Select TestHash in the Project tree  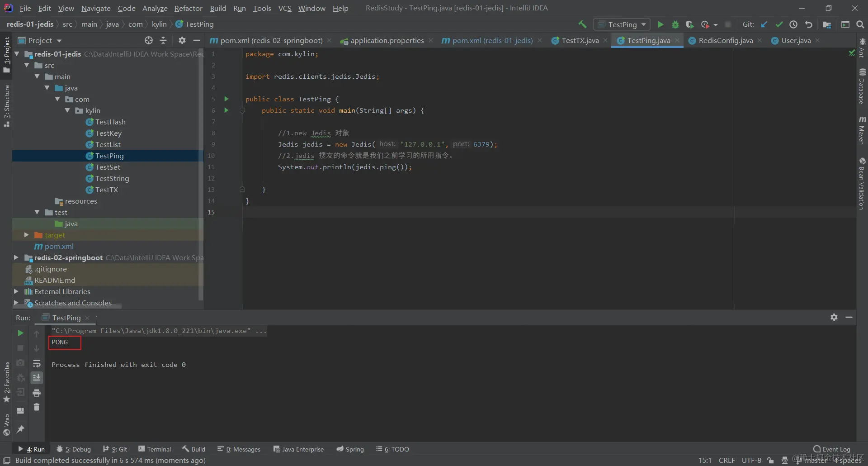pyautogui.click(x=110, y=122)
